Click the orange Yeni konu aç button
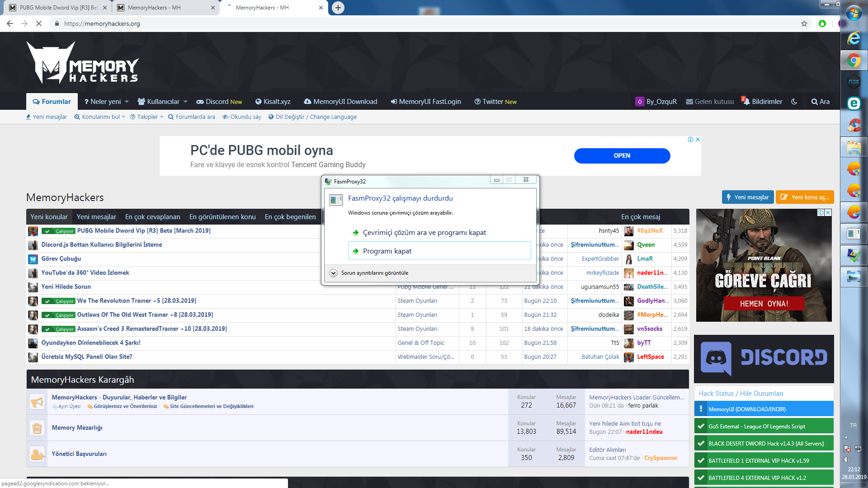The height and width of the screenshot is (488, 868). [805, 197]
